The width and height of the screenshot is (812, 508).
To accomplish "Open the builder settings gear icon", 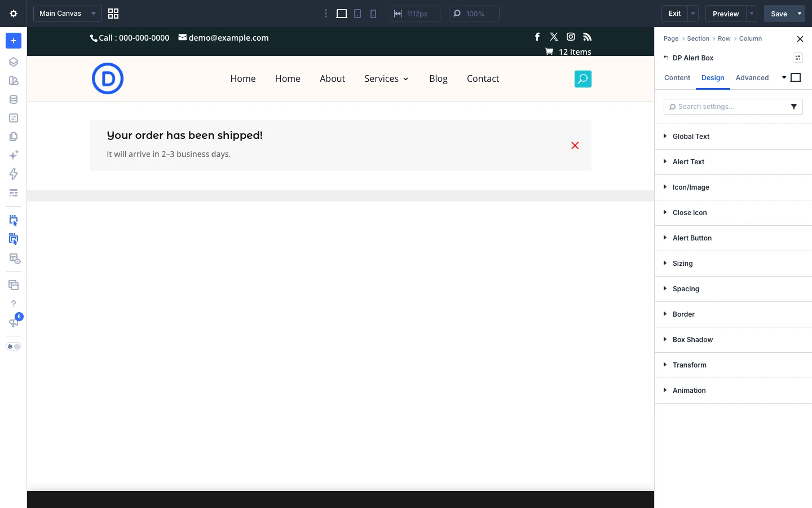I will point(14,14).
